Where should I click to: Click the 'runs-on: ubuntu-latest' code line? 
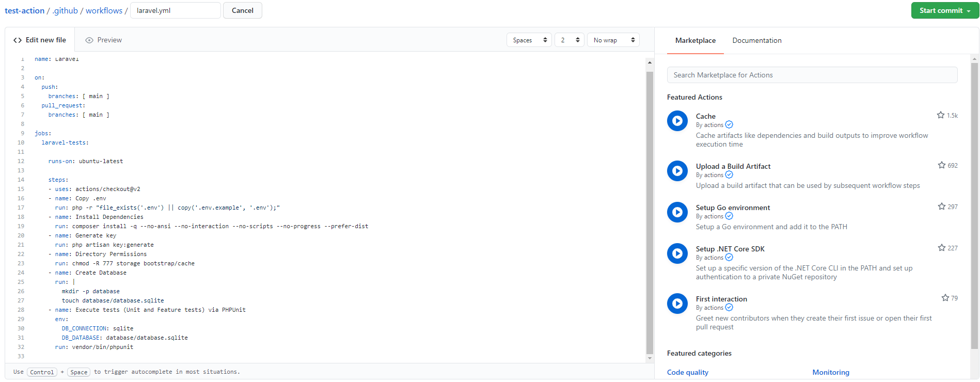(86, 161)
